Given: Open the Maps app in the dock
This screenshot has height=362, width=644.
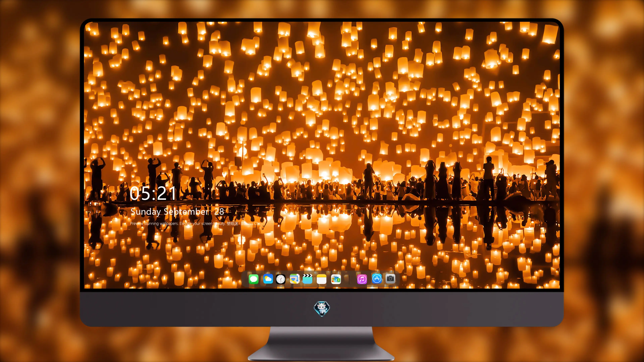Looking at the screenshot, I should pyautogui.click(x=294, y=279).
